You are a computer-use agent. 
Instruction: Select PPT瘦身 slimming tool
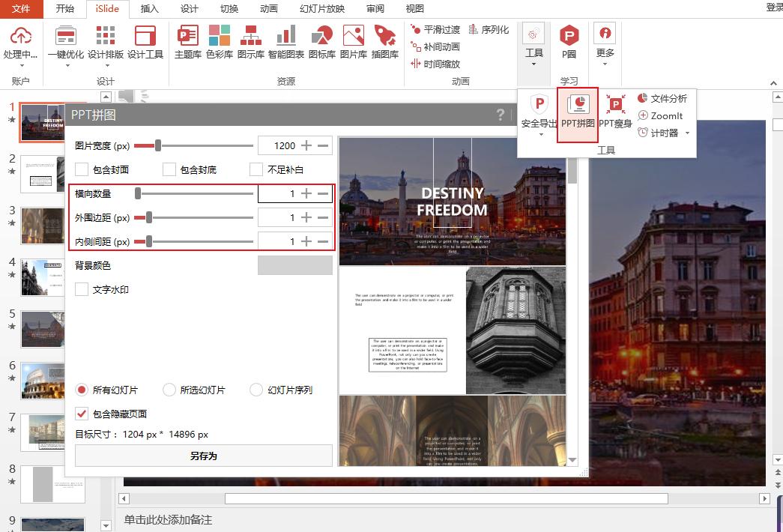click(x=615, y=111)
